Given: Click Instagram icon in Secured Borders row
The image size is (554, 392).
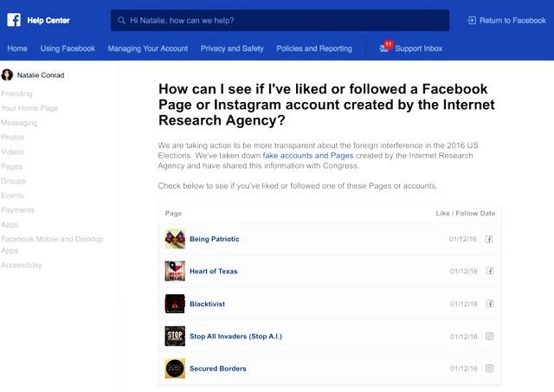Looking at the screenshot, I should click(x=489, y=369).
